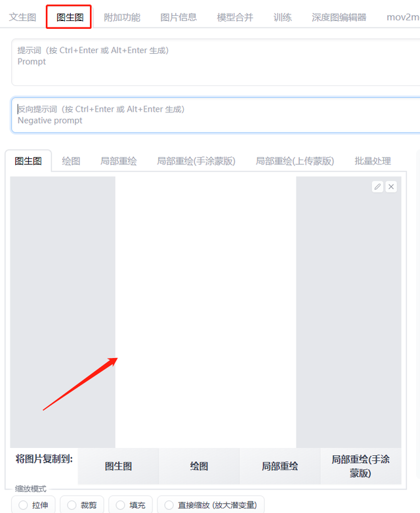Select the 裁剪 resize mode radio button

(x=72, y=505)
